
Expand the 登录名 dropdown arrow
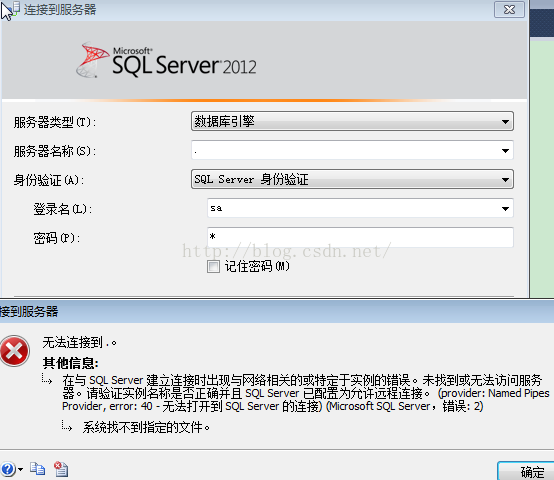click(x=505, y=209)
